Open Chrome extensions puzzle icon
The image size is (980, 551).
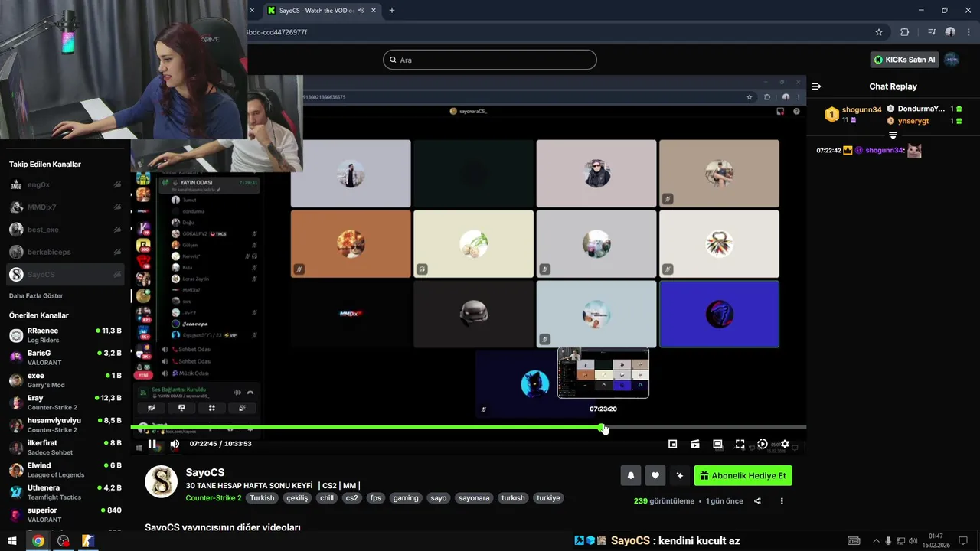pos(905,32)
